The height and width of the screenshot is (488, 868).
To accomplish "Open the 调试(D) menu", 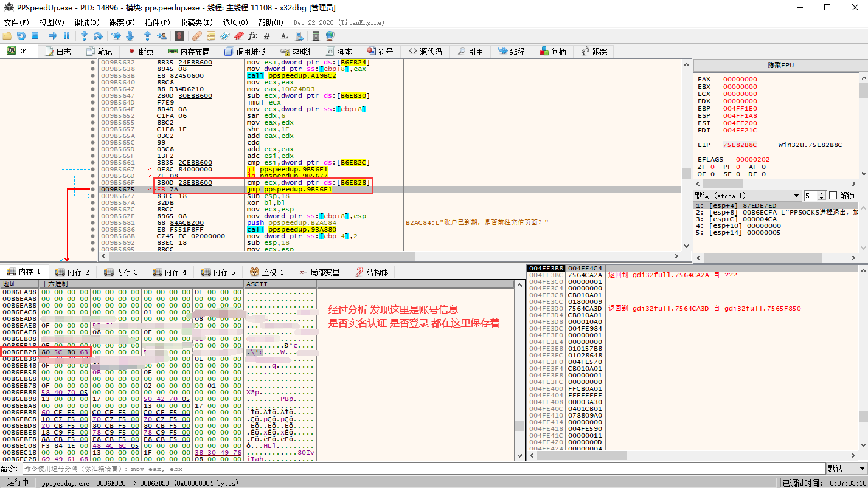I will click(86, 22).
